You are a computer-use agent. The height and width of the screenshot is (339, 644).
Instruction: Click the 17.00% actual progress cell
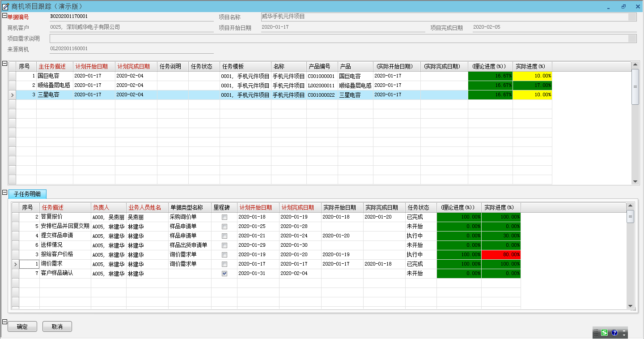pyautogui.click(x=532, y=85)
